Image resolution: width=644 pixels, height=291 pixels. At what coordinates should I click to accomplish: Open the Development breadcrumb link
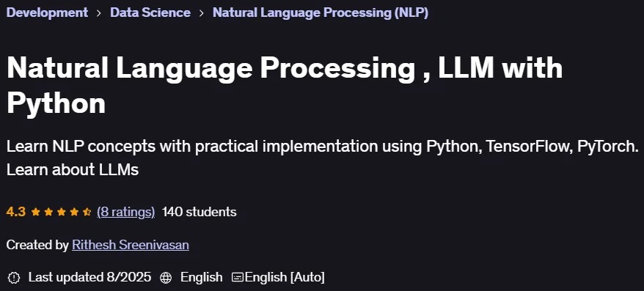point(47,12)
